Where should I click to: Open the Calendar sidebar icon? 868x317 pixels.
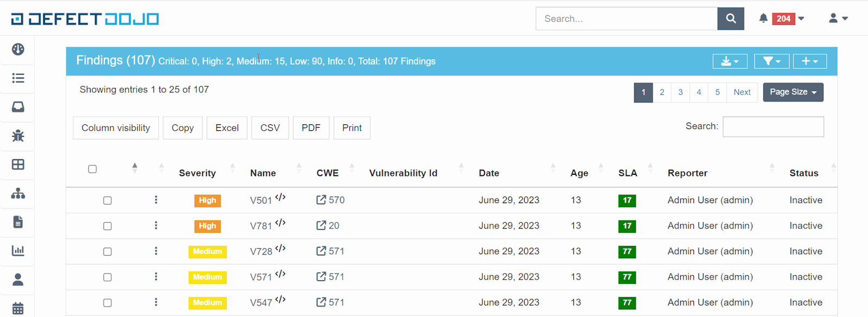[18, 308]
